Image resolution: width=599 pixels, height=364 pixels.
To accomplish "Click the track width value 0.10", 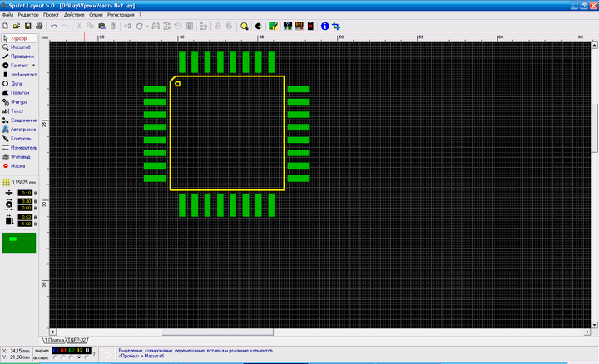I will pos(26,193).
